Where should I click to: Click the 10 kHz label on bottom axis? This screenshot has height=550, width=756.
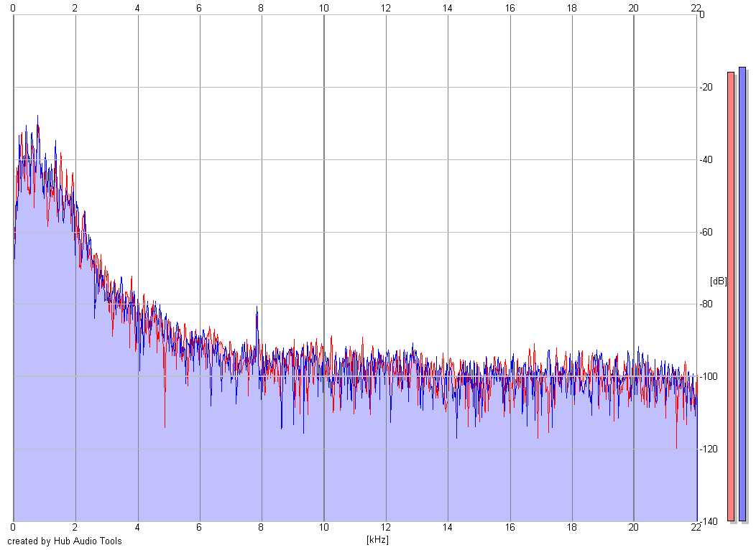(x=323, y=527)
